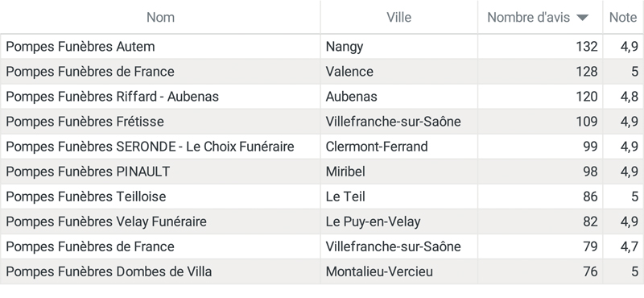Click the Note column header
The width and height of the screenshot is (644, 298).
622,17
